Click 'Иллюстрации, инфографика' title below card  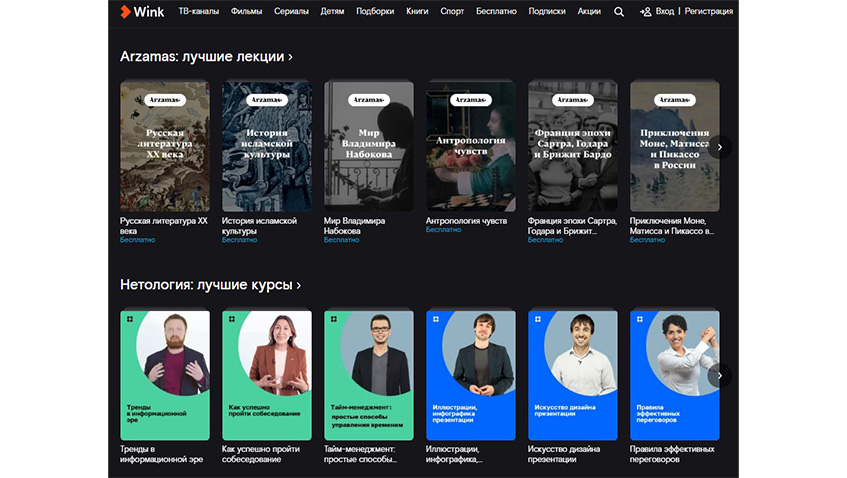tap(454, 454)
